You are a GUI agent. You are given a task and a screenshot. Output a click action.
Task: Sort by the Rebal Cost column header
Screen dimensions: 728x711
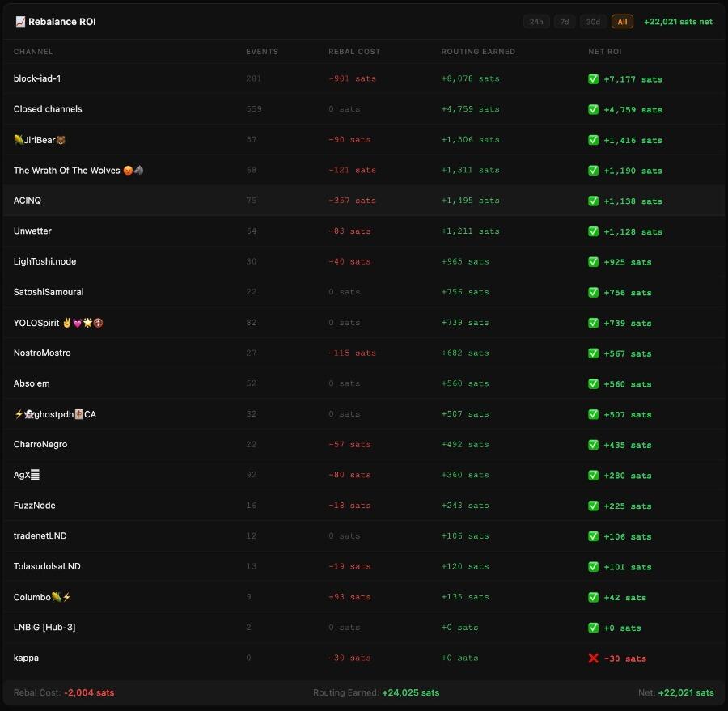354,52
